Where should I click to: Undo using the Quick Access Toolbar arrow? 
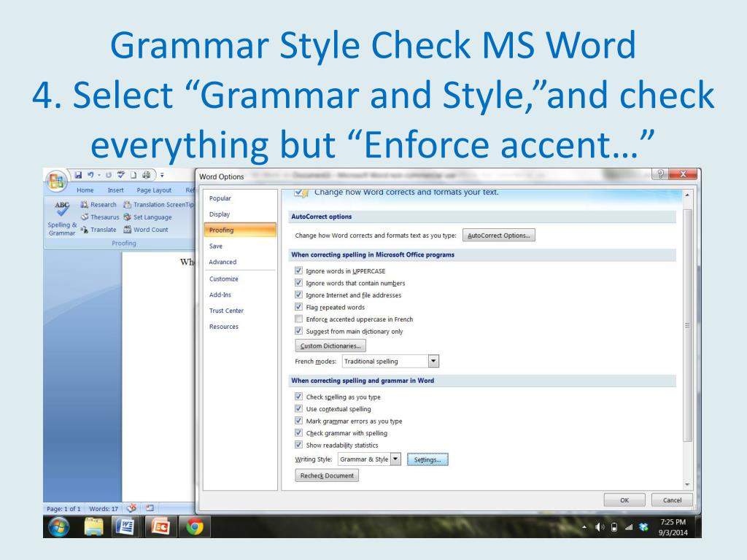point(90,175)
